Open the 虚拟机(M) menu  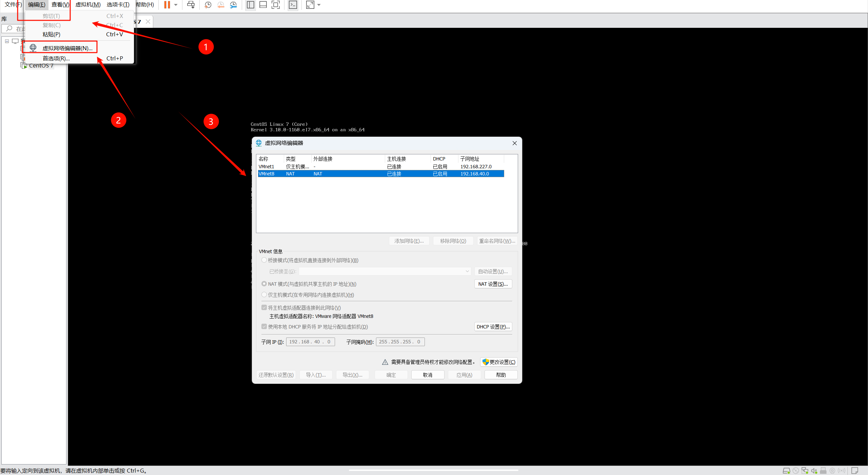88,5
